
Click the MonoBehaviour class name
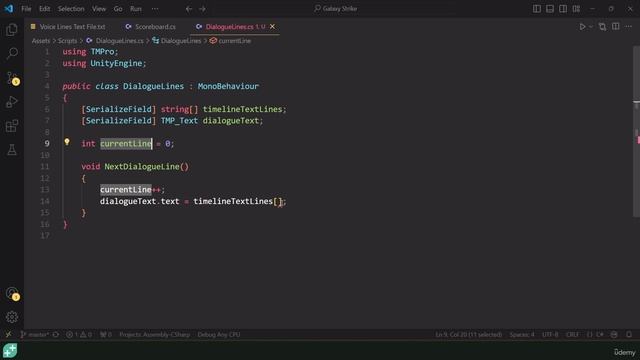tap(228, 86)
